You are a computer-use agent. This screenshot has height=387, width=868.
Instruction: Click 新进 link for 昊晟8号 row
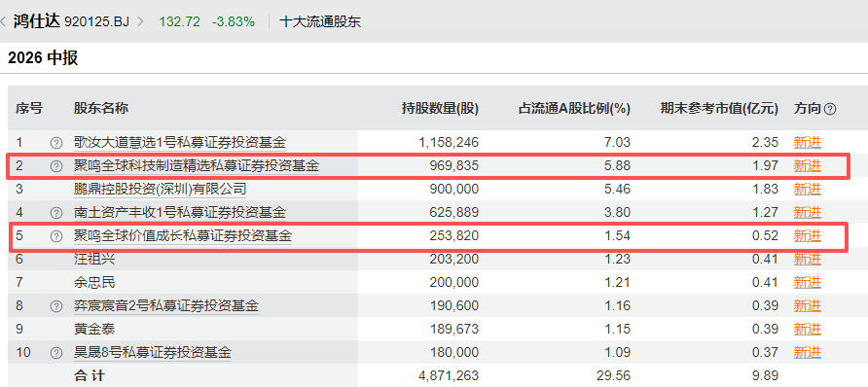point(807,352)
